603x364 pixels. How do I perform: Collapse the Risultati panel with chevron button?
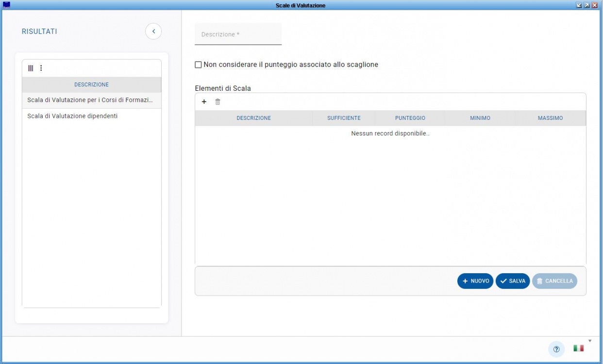pyautogui.click(x=153, y=32)
